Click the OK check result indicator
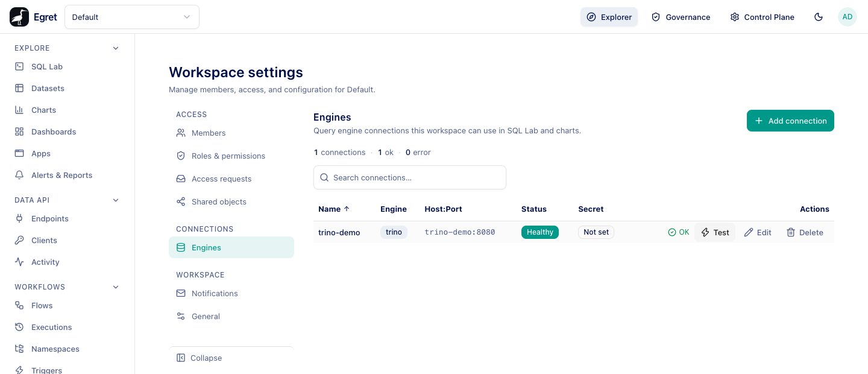868x374 pixels. point(679,232)
